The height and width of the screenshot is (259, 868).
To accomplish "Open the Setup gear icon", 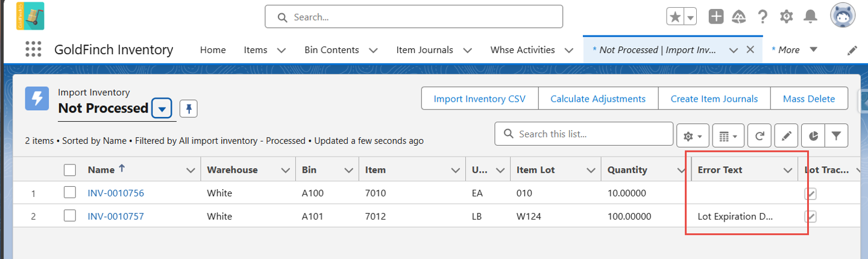I will coord(786,17).
